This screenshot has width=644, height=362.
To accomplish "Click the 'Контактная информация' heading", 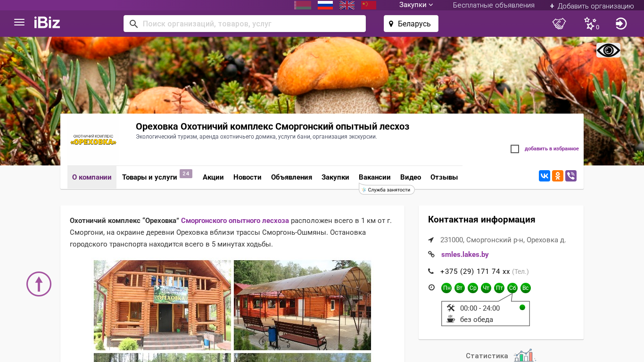I will (481, 220).
